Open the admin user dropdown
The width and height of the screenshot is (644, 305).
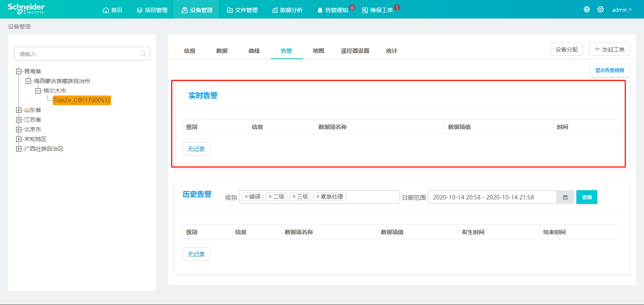[622, 10]
